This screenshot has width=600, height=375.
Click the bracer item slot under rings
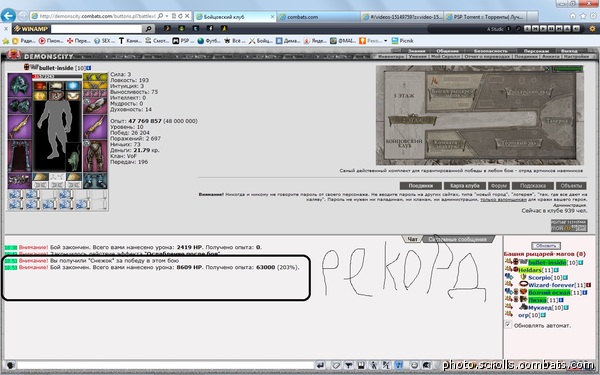tap(95, 105)
